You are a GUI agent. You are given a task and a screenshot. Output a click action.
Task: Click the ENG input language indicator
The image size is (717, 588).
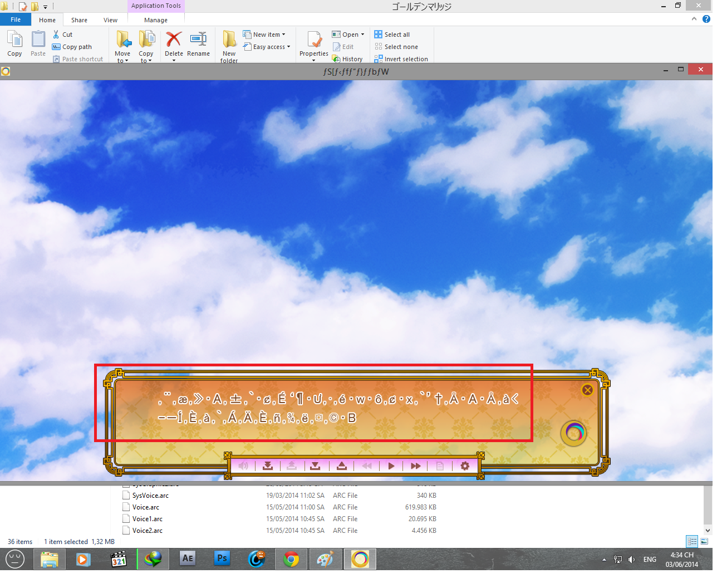[650, 560]
